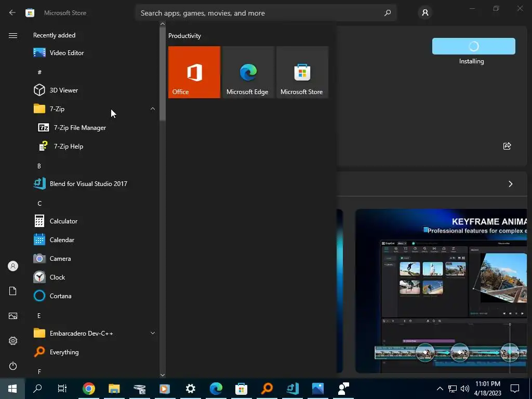Click the Power button in Start
Viewport: 532px width, 399px height.
pos(13,366)
